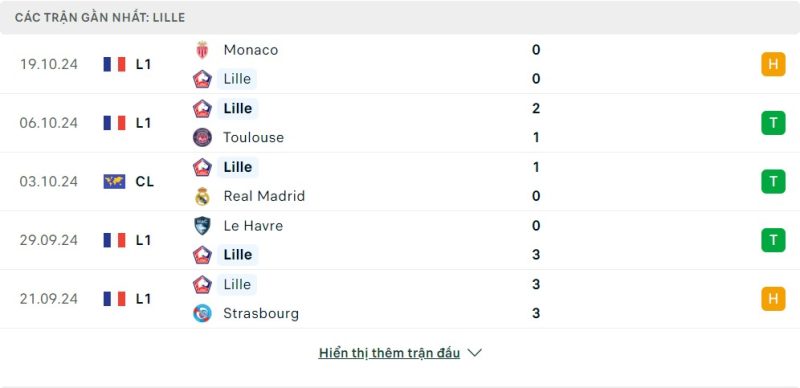Open the 'Hiển thị thêm trận đấu' link
Screen dimensions: 800x388
389,353
